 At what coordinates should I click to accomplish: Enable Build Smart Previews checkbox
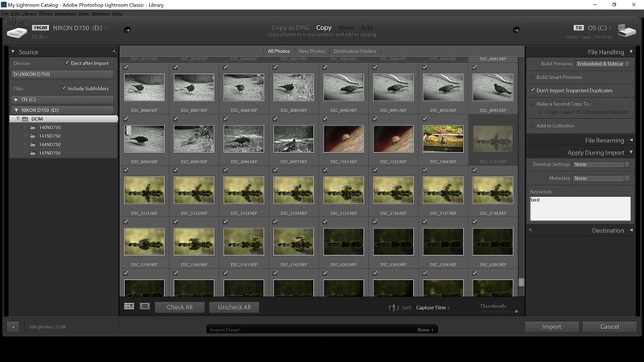click(x=532, y=76)
